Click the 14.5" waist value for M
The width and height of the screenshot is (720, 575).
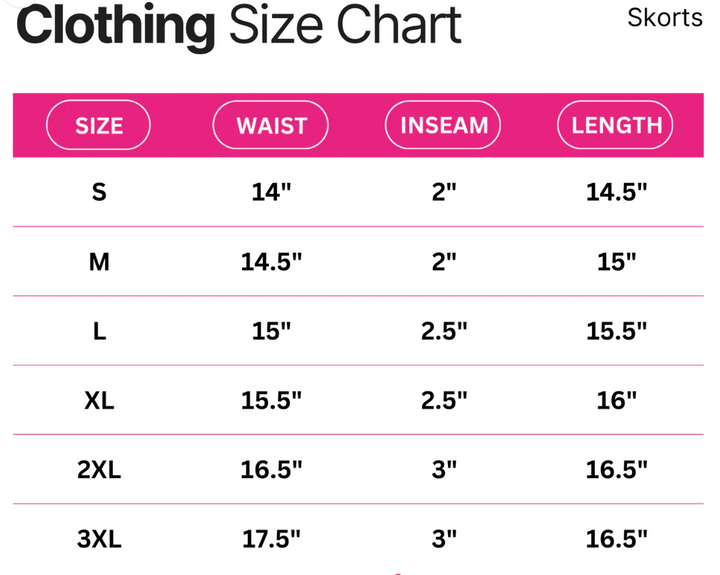coord(271,262)
